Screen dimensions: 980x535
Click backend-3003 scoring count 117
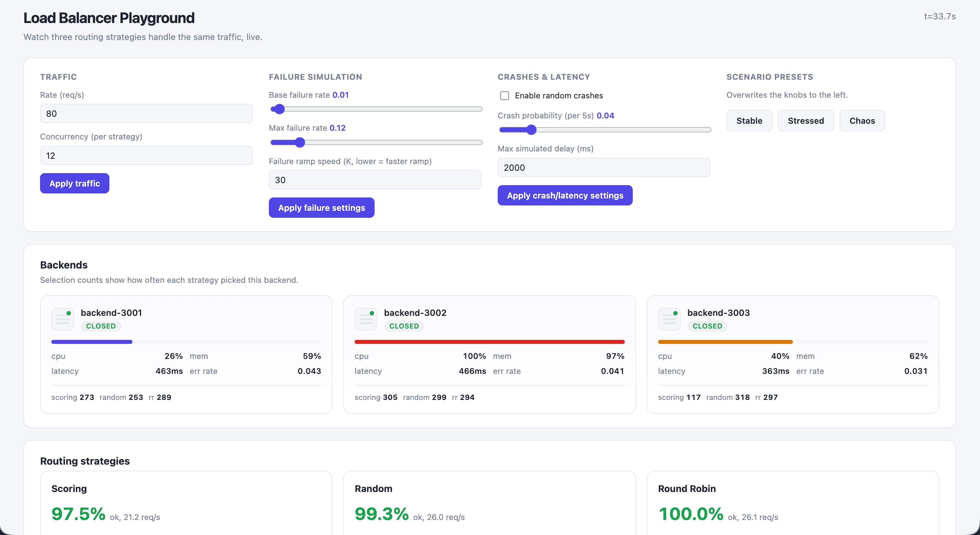pos(693,397)
